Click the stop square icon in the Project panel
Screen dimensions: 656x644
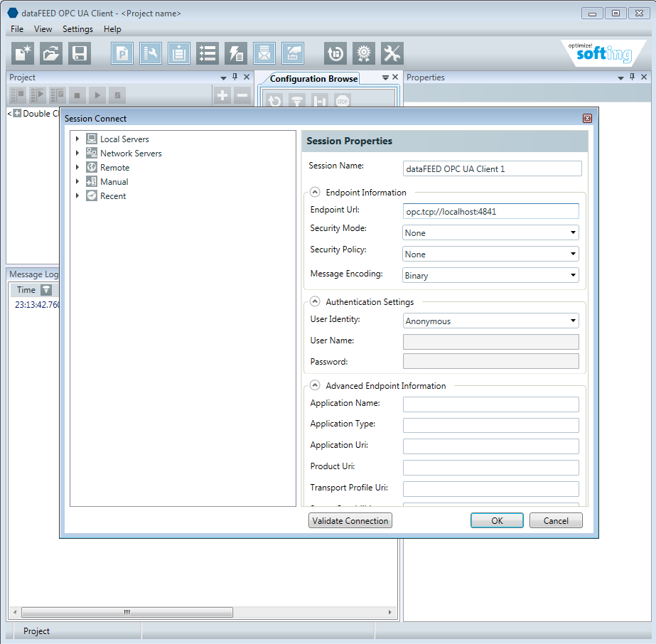[x=77, y=95]
